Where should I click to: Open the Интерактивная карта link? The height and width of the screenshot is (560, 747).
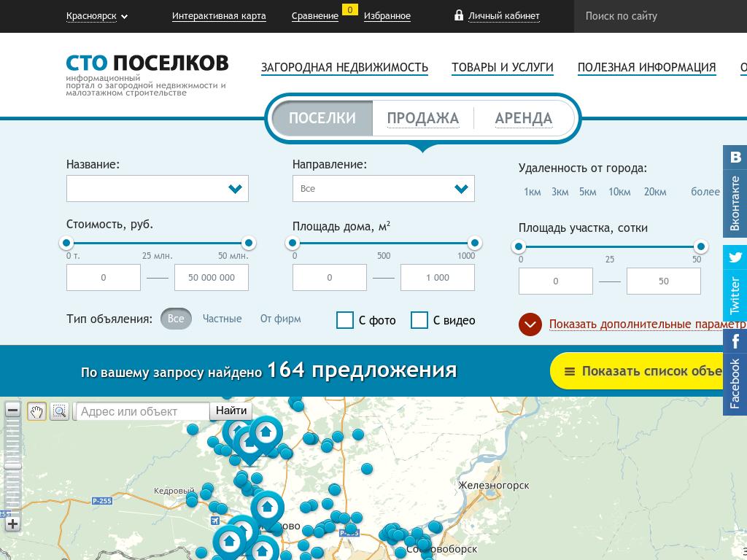pyautogui.click(x=219, y=15)
